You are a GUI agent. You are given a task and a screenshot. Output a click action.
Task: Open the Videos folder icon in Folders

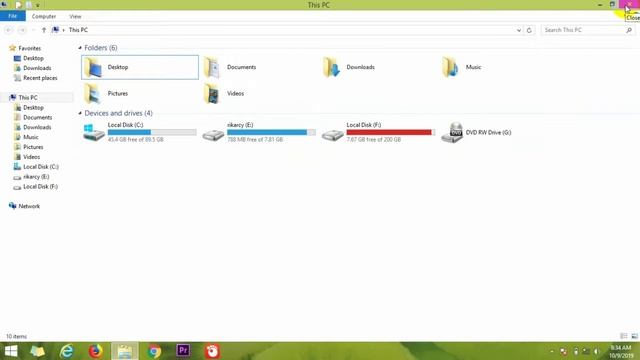coord(213,93)
